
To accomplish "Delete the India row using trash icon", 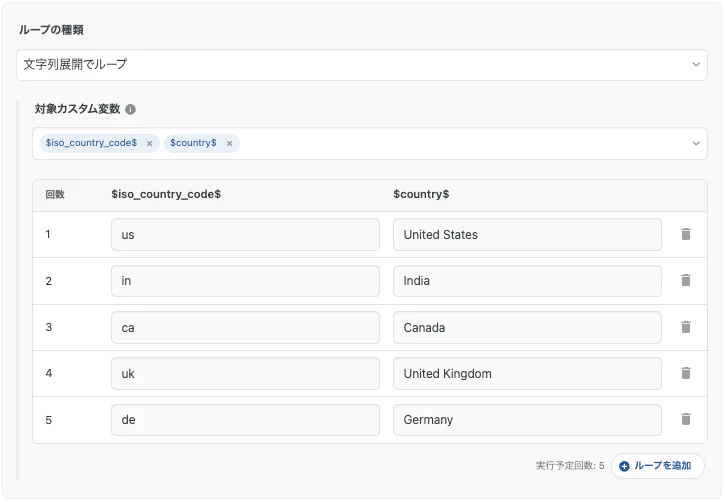I will point(686,280).
